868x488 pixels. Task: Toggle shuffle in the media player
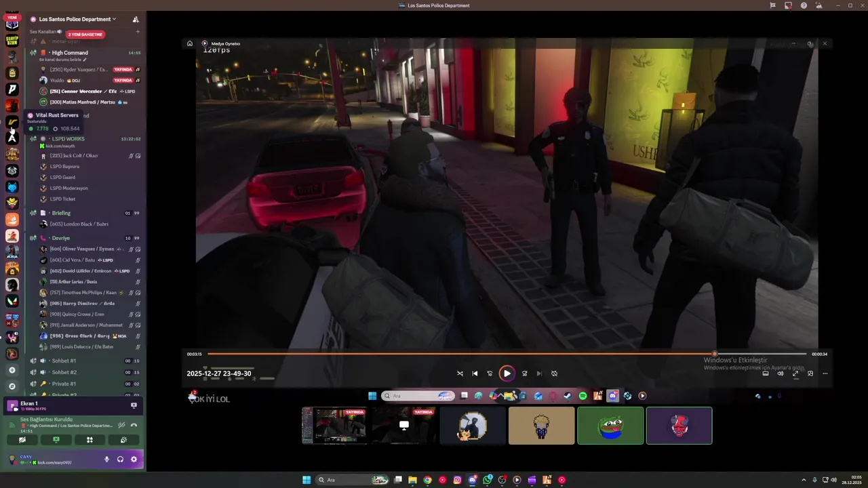click(x=460, y=373)
